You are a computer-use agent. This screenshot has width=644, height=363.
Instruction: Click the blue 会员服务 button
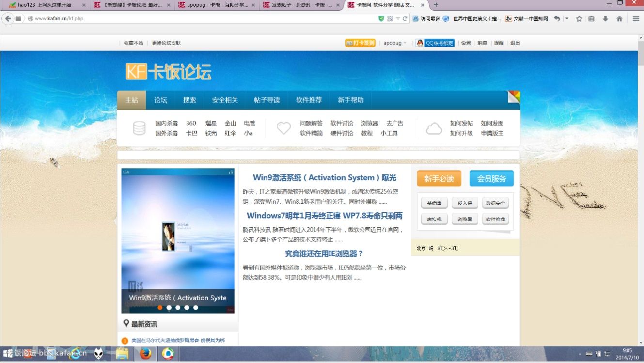point(491,179)
